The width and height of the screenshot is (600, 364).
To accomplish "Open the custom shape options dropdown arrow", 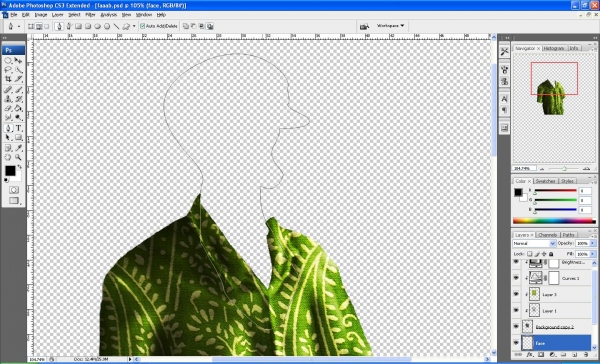I will coord(134,26).
